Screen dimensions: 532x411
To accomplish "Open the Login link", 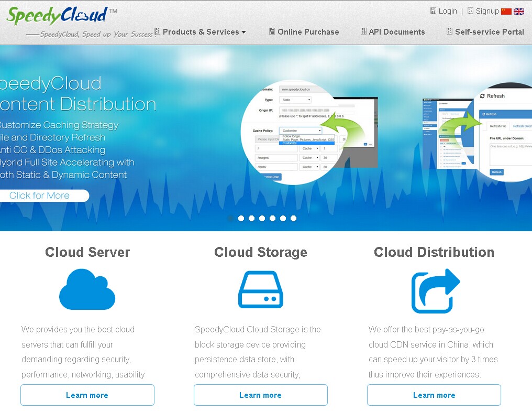I will click(x=448, y=11).
